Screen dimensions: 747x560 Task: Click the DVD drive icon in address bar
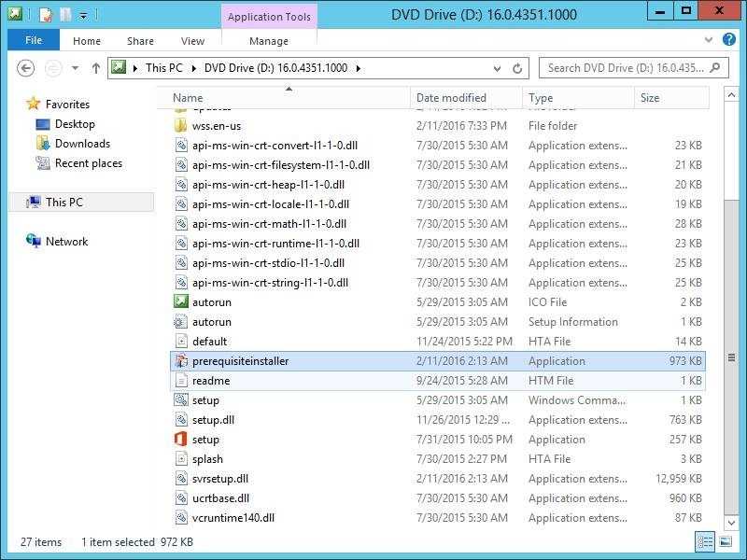click(x=119, y=67)
